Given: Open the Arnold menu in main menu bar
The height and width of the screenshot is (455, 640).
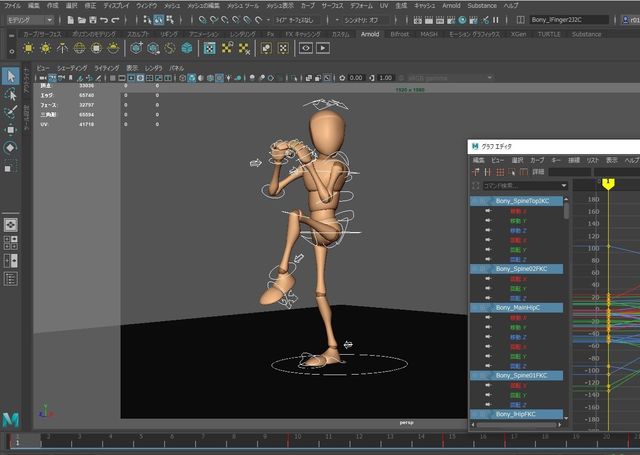Looking at the screenshot, I should coord(451,6).
